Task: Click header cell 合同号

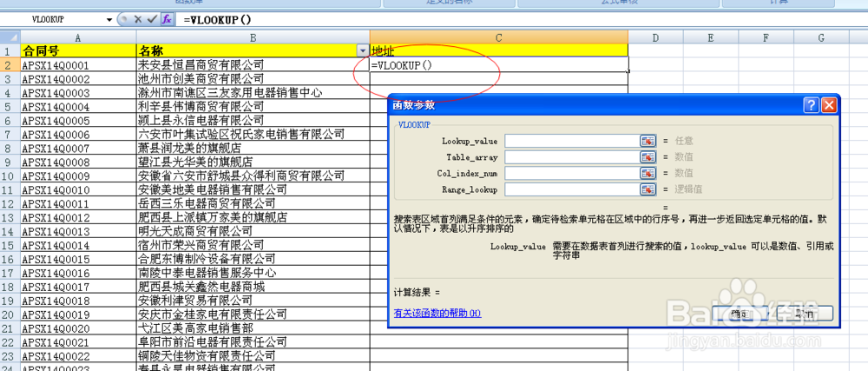Action: click(x=78, y=51)
